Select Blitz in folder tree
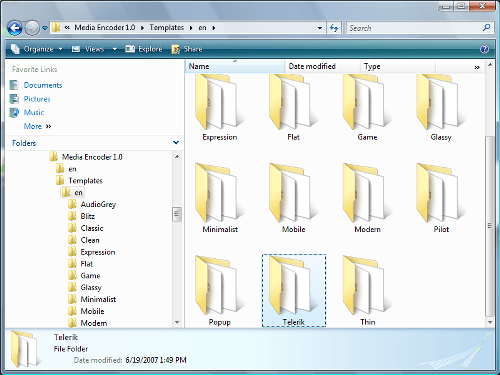The height and width of the screenshot is (375, 500). 88,216
